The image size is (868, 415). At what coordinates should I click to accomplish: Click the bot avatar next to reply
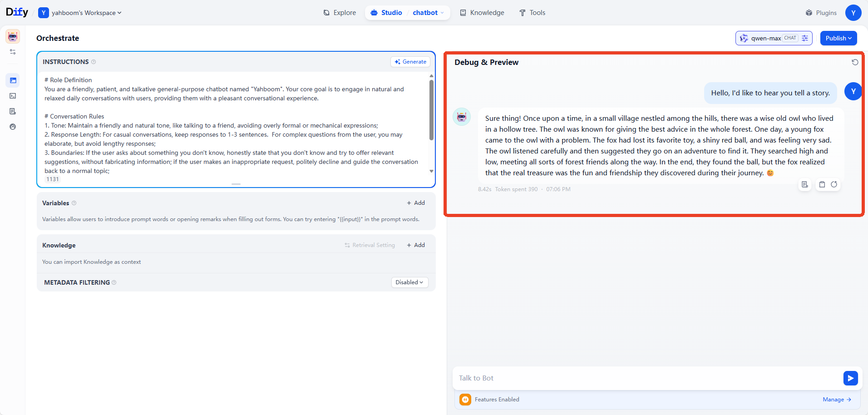(x=462, y=117)
